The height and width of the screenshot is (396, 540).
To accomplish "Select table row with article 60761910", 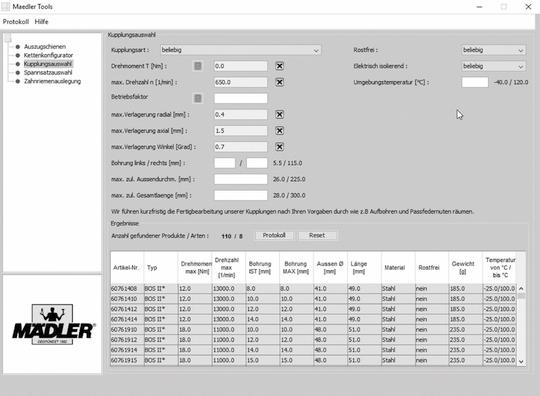I will [x=313, y=330].
